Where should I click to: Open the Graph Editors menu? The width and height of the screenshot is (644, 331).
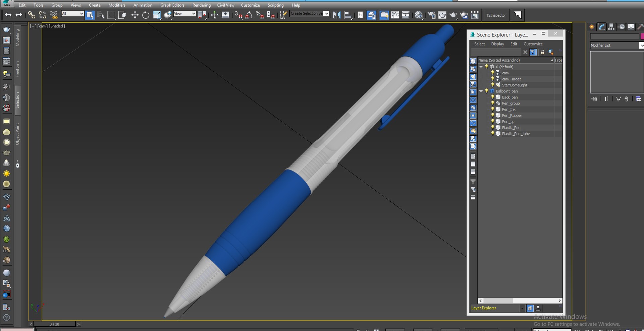tap(172, 5)
